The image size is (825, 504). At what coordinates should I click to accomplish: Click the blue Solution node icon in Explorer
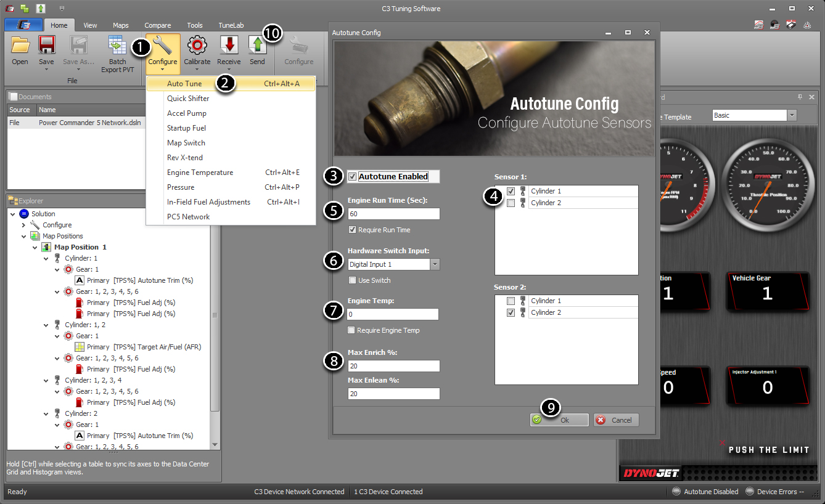coord(24,214)
